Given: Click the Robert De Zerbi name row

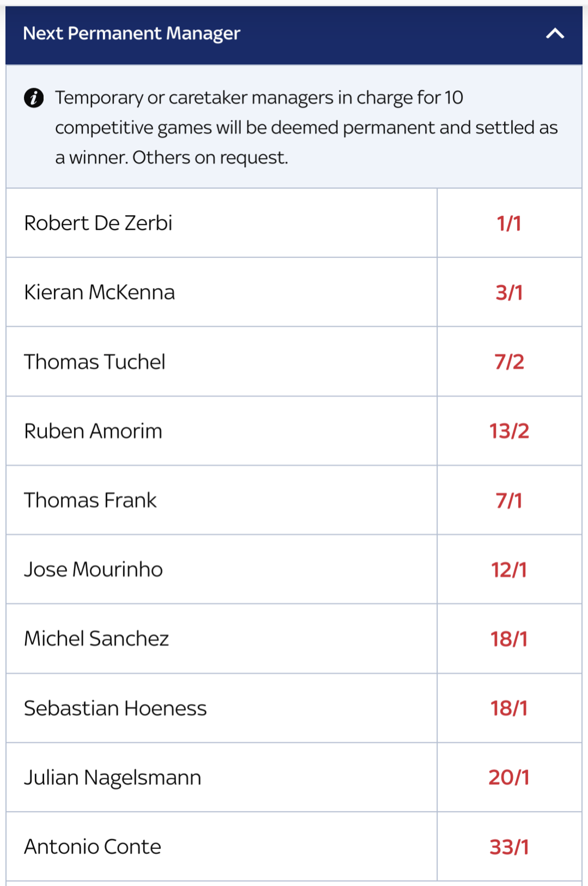Looking at the screenshot, I should coord(221,223).
